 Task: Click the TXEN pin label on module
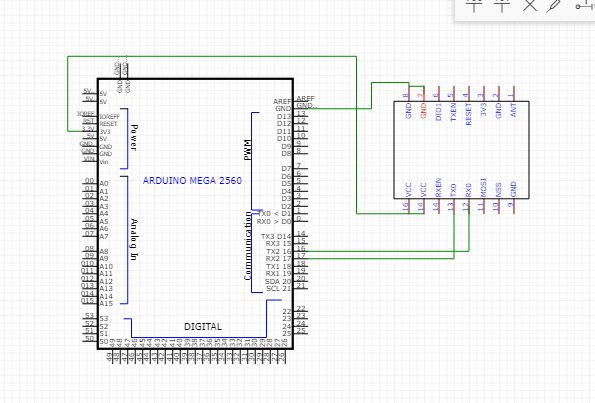453,112
